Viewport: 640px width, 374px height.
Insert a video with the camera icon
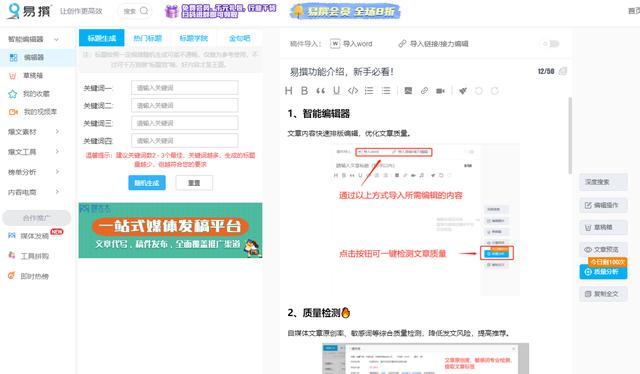[x=440, y=91]
